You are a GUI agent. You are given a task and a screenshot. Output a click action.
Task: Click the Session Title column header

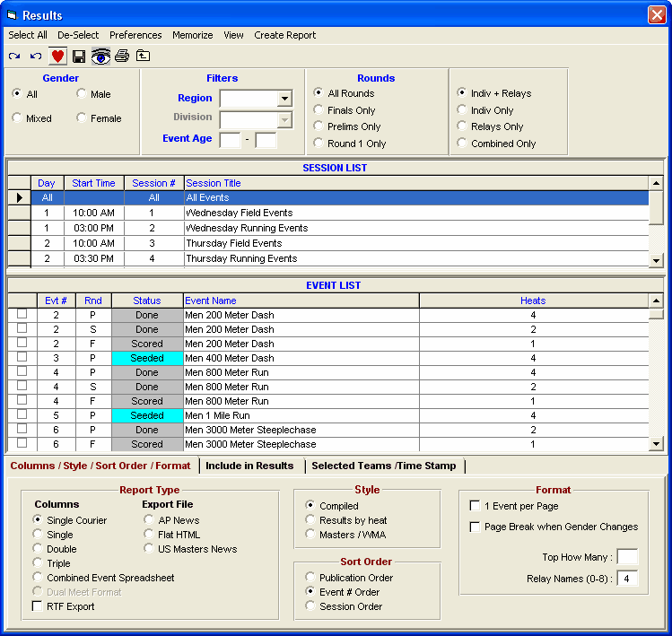click(x=416, y=183)
